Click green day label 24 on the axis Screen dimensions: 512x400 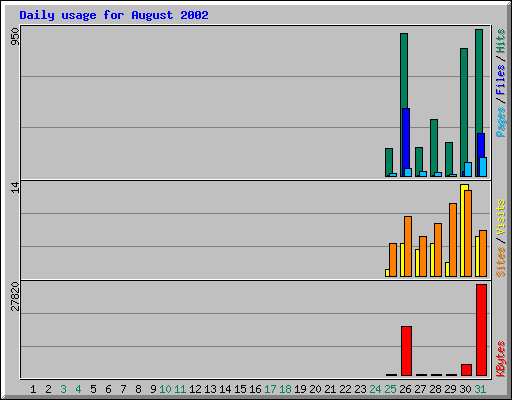click(375, 389)
